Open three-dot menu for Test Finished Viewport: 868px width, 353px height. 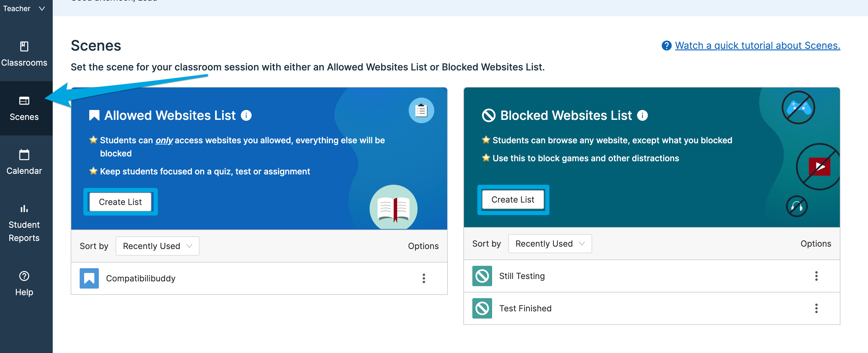tap(816, 308)
